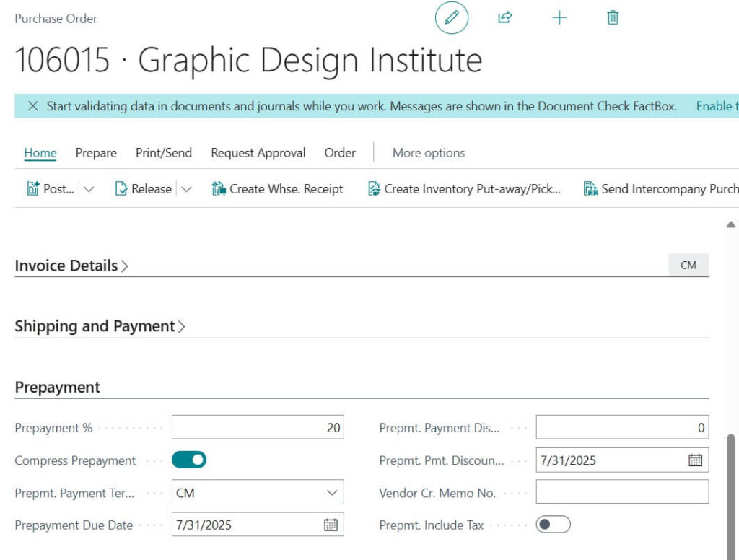
Task: Open the Prepayment Due Date calendar icon
Action: tap(331, 525)
